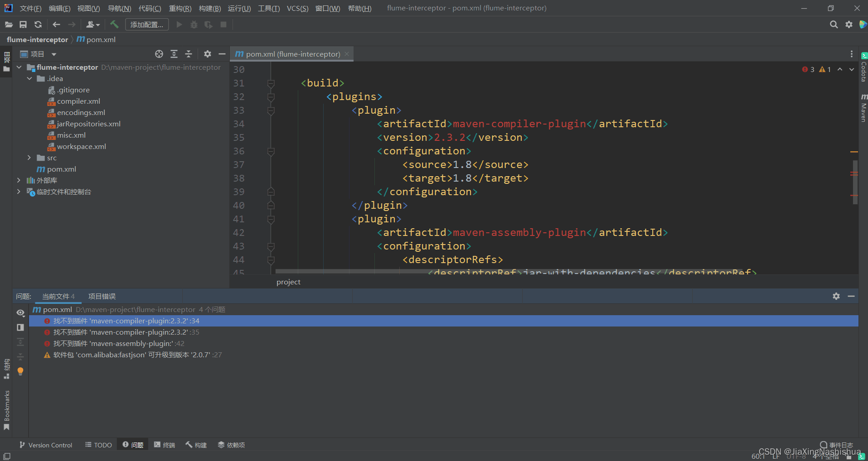
Task: Click Expand All in project panel
Action: click(174, 54)
